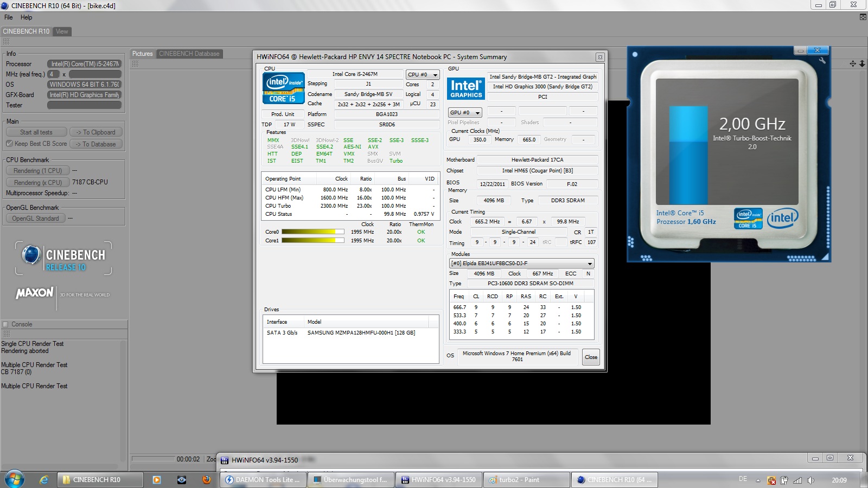This screenshot has height=488, width=868.
Task: Click the viewport move arrows icon
Action: [853, 63]
